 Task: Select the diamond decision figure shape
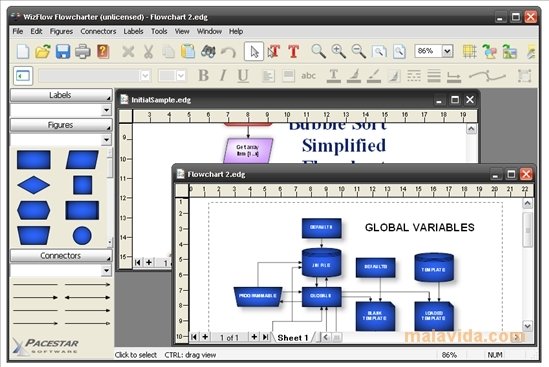coord(34,185)
